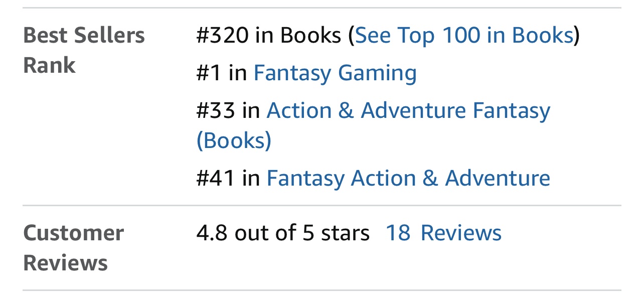Click the word Reviews beside the 18 count
Image resolution: width=644 pixels, height=299 pixels.
coord(461,233)
